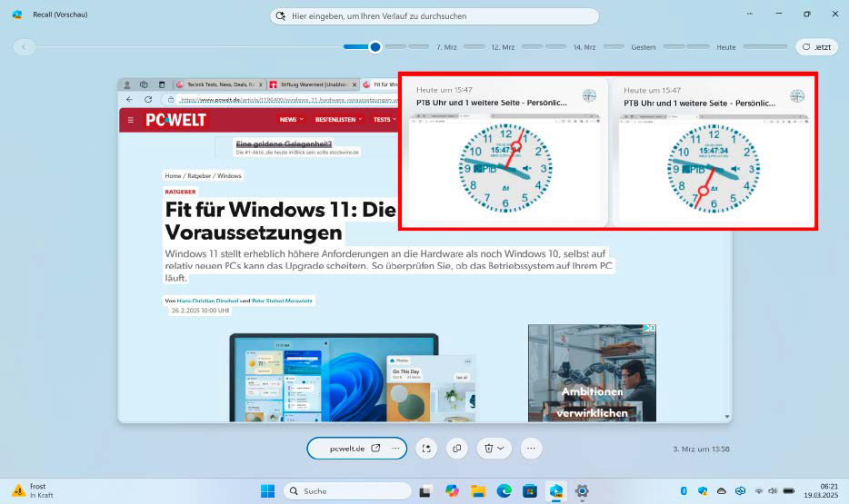Open author link Peter Stelzel-Morawietz
The image size is (849, 504).
click(x=282, y=301)
